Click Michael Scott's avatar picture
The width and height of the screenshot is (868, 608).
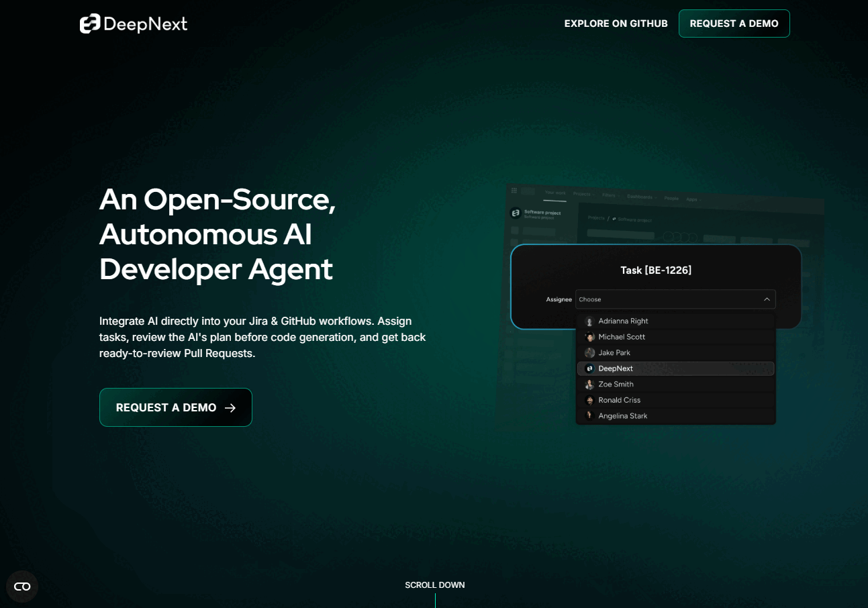(x=589, y=337)
